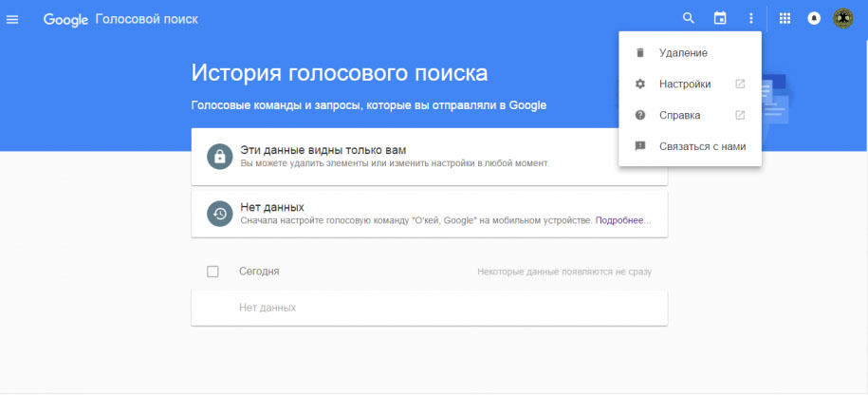The height and width of the screenshot is (395, 868).
Task: Open the search magnifier icon
Action: click(x=688, y=18)
